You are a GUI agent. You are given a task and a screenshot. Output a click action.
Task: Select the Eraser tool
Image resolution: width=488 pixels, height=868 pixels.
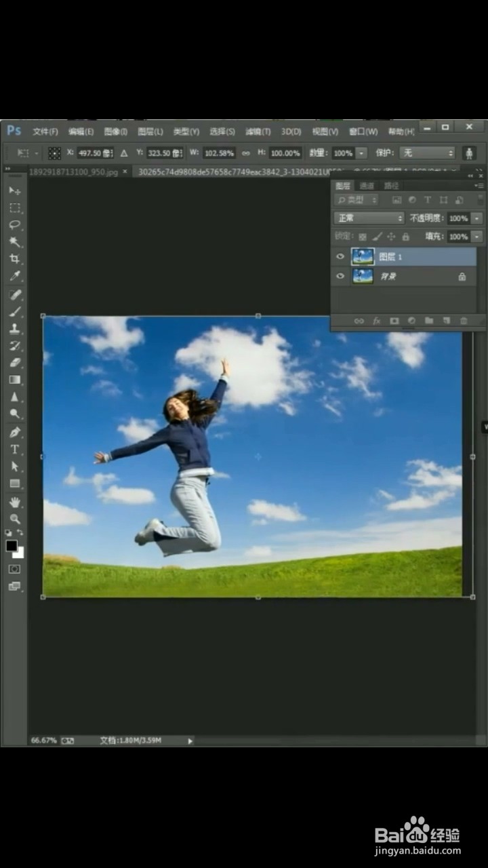[14, 363]
